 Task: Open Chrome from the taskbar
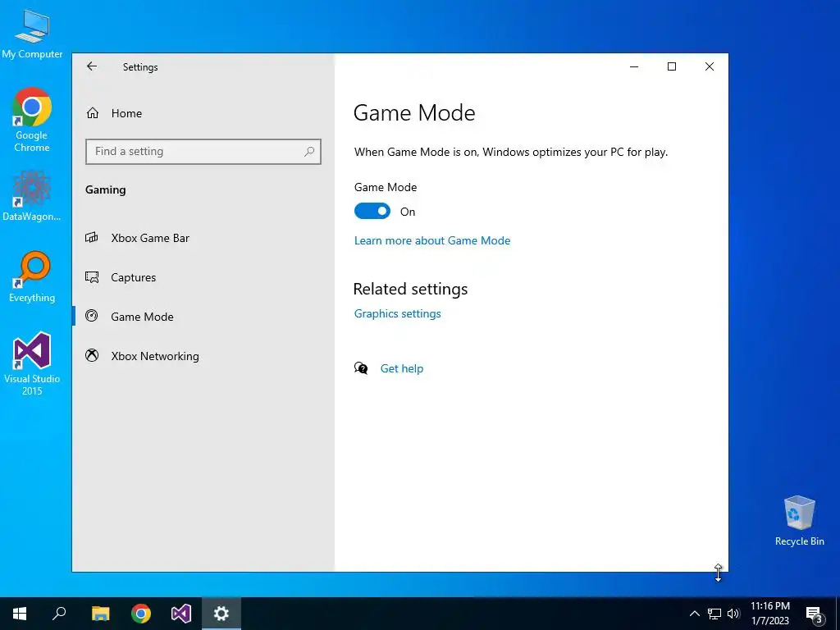(141, 614)
